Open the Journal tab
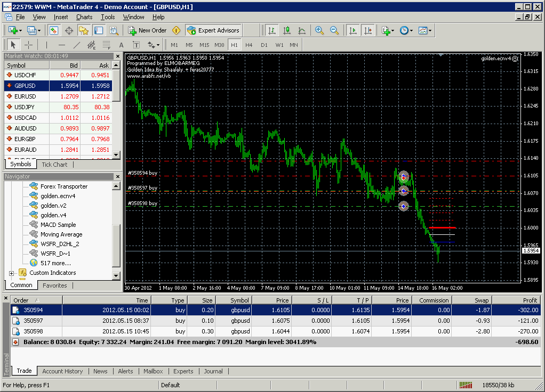 tap(213, 371)
